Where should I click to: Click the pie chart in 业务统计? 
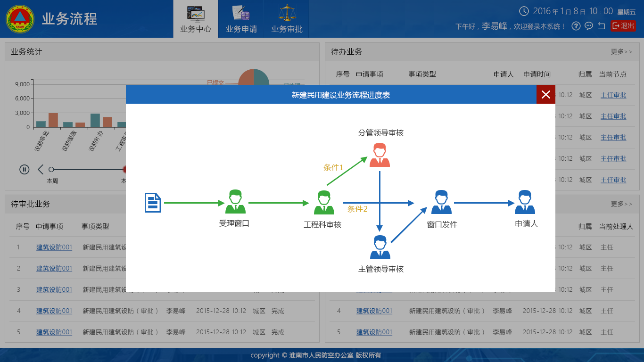coord(254,78)
